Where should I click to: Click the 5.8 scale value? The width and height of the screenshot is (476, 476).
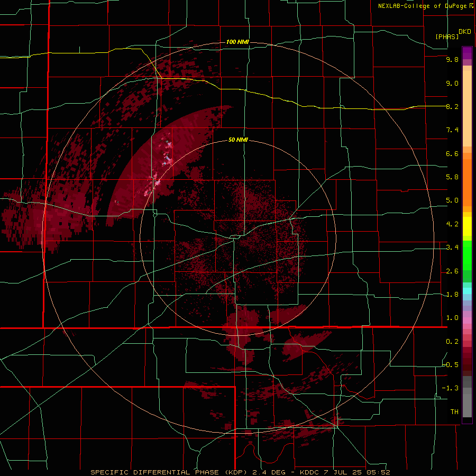(452, 177)
